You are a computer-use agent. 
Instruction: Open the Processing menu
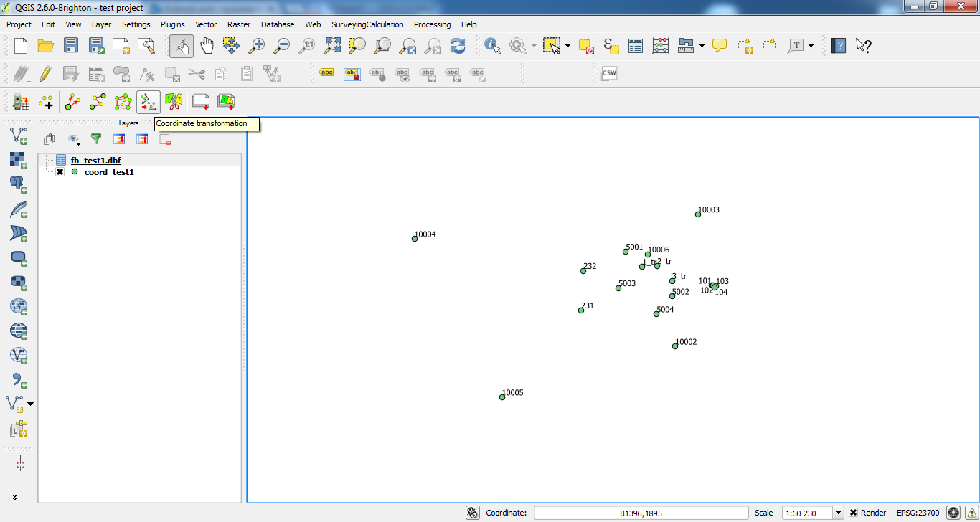432,24
